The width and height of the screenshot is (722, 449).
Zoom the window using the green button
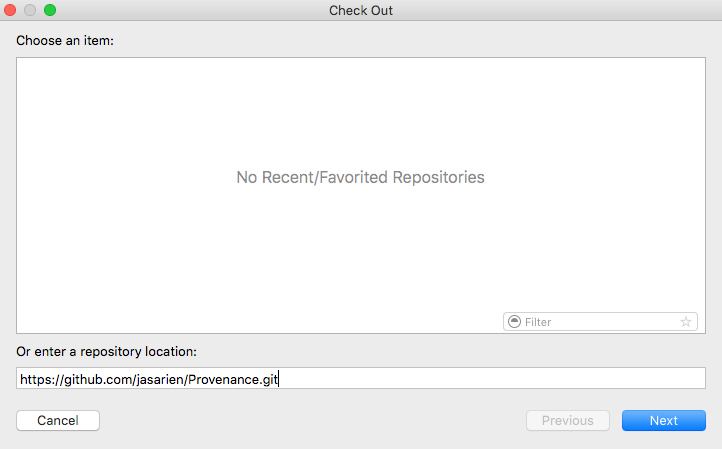pos(50,10)
